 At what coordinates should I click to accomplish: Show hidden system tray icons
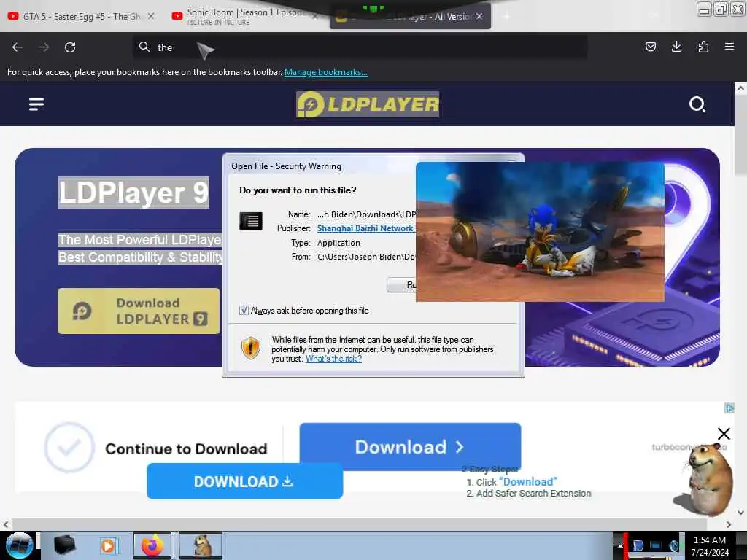pos(620,545)
